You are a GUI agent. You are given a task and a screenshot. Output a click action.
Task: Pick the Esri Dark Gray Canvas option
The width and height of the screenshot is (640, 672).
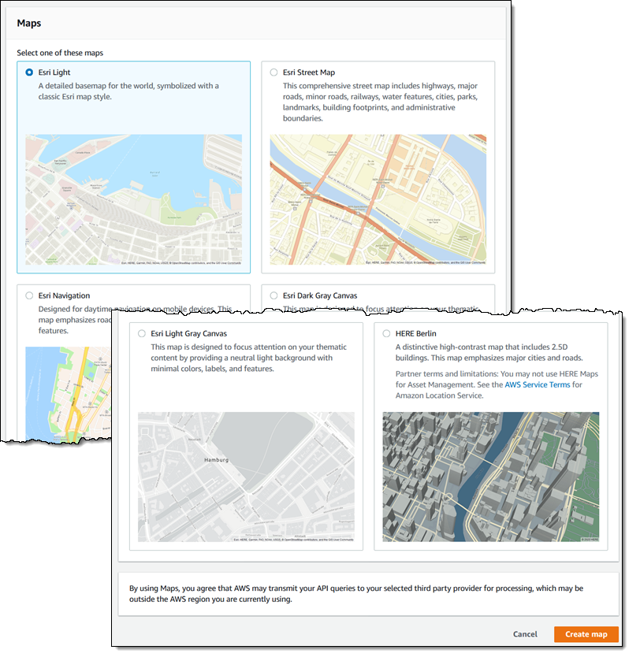[x=273, y=295]
